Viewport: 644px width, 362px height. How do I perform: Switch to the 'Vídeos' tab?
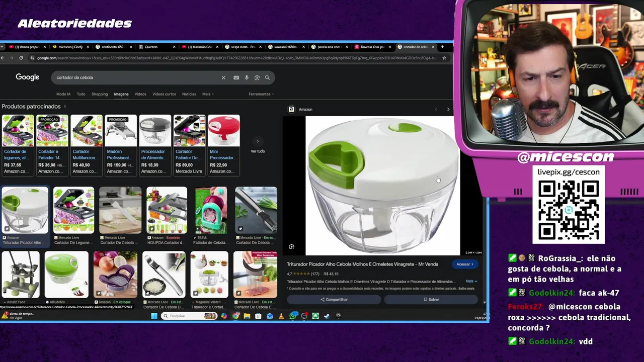(140, 94)
